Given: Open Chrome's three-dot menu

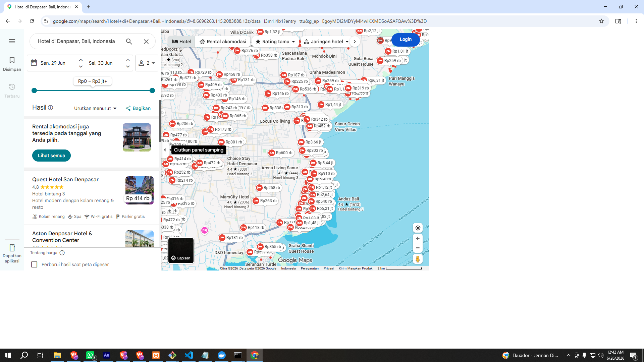Looking at the screenshot, I should point(636,21).
